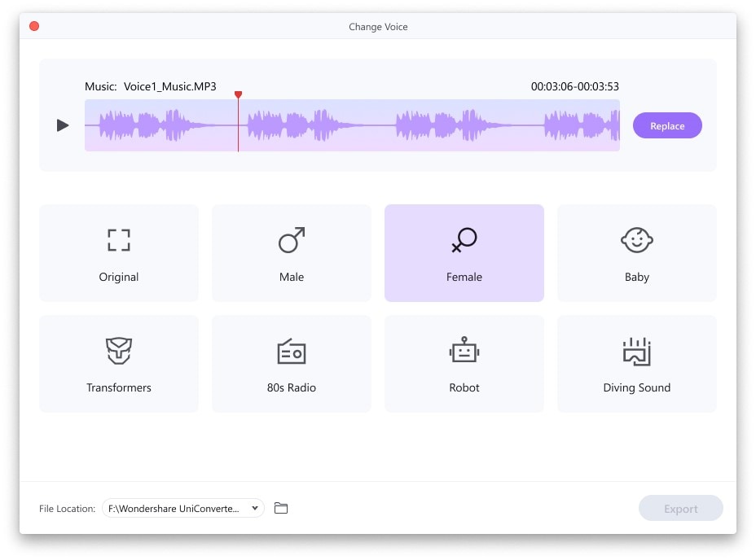Choose the 80s Radio icon

point(292,351)
